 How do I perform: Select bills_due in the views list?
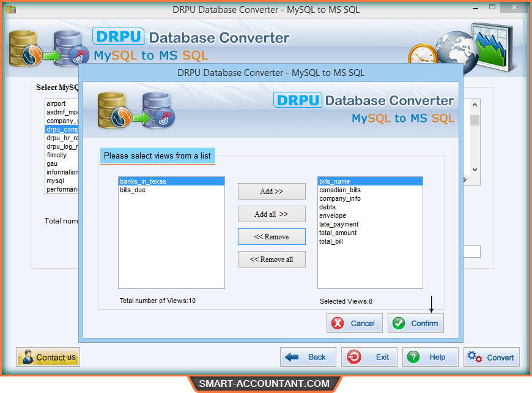(171, 190)
